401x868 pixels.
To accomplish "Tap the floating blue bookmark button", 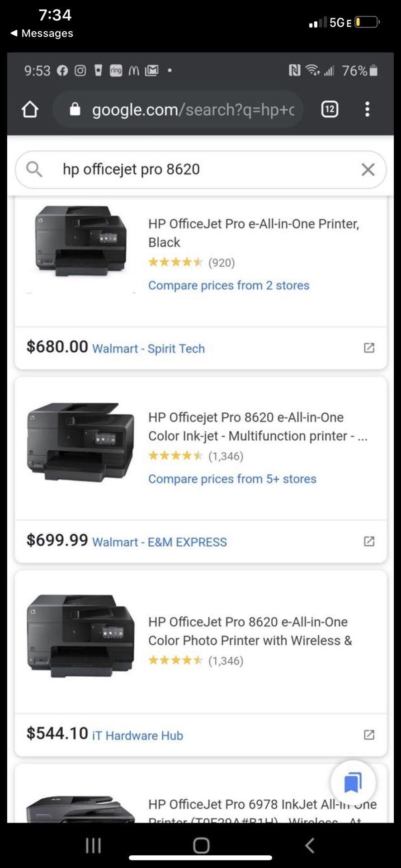I will coord(353,783).
